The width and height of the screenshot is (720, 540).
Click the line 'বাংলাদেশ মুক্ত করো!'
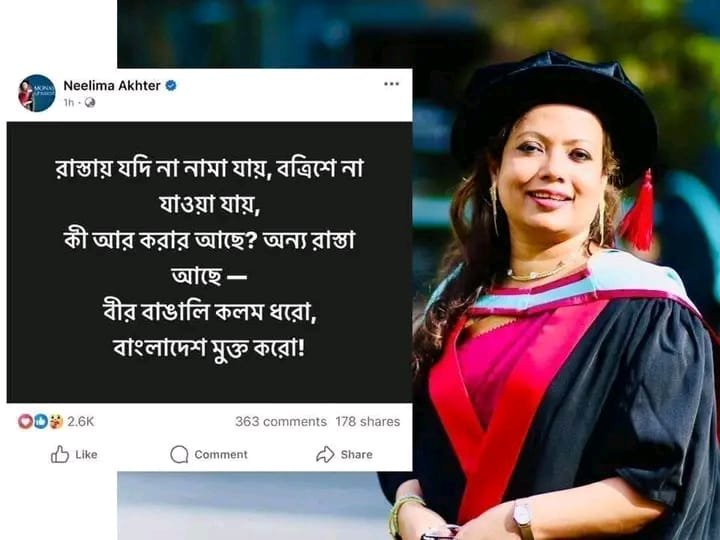(x=209, y=348)
